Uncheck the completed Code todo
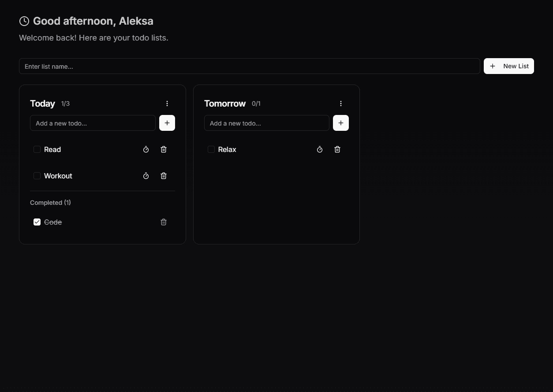The height and width of the screenshot is (392, 553). pyautogui.click(x=37, y=222)
